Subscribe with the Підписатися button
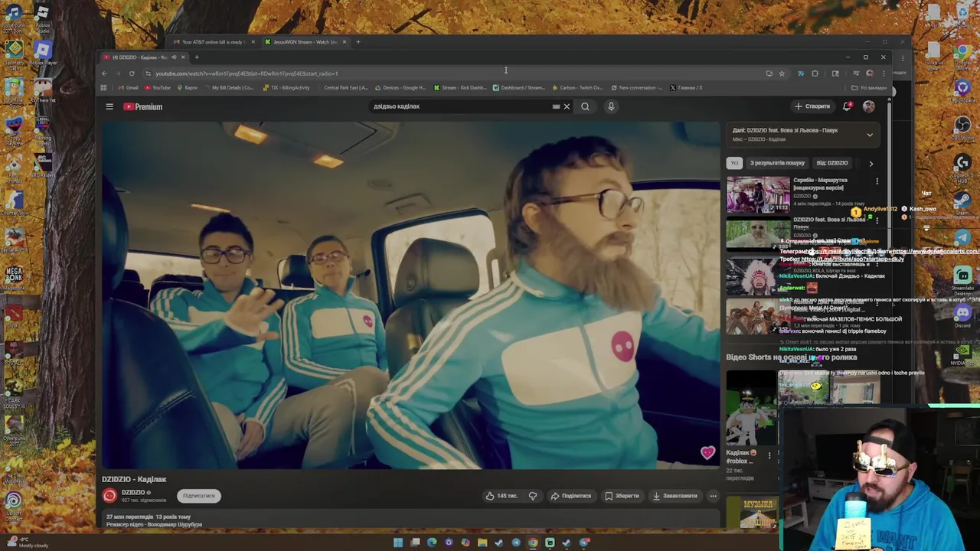 pyautogui.click(x=199, y=496)
